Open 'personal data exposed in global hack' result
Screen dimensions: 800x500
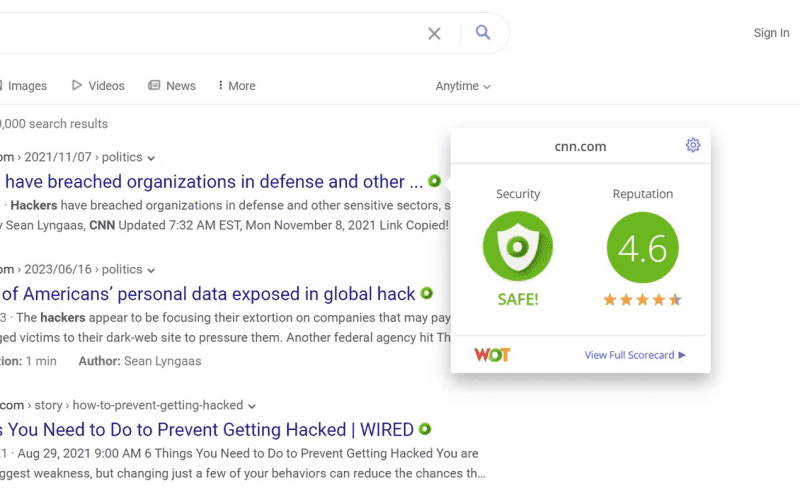[208, 294]
